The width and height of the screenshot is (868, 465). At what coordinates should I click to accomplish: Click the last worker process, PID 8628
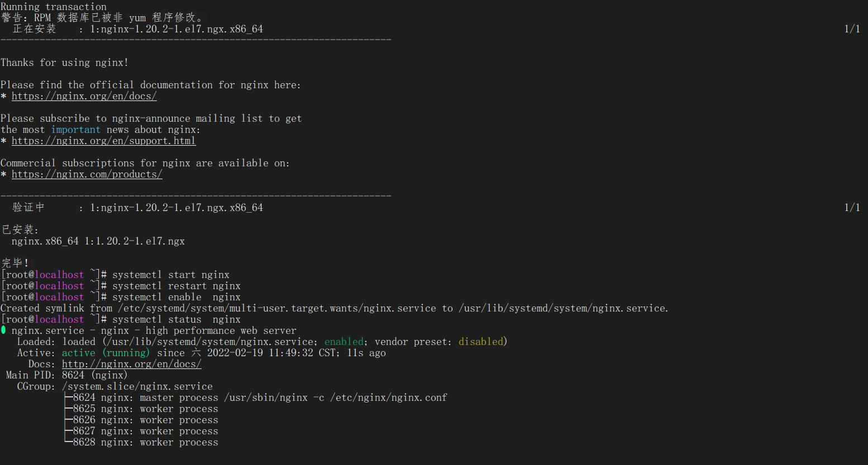[145, 442]
